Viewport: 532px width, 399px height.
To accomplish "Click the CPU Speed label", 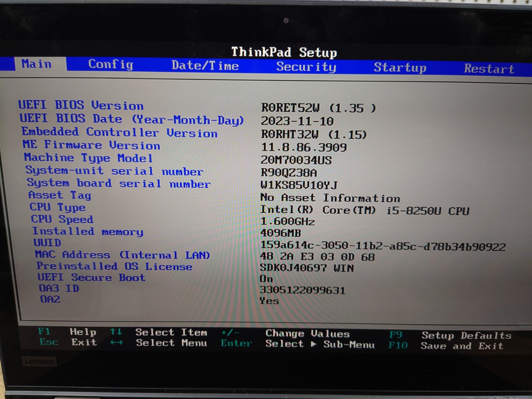I will tap(62, 219).
